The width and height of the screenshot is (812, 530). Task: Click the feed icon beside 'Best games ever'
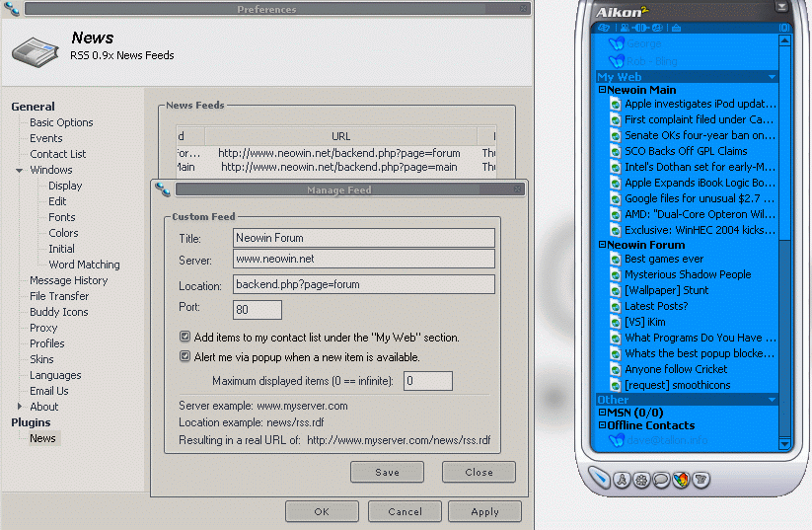(616, 260)
